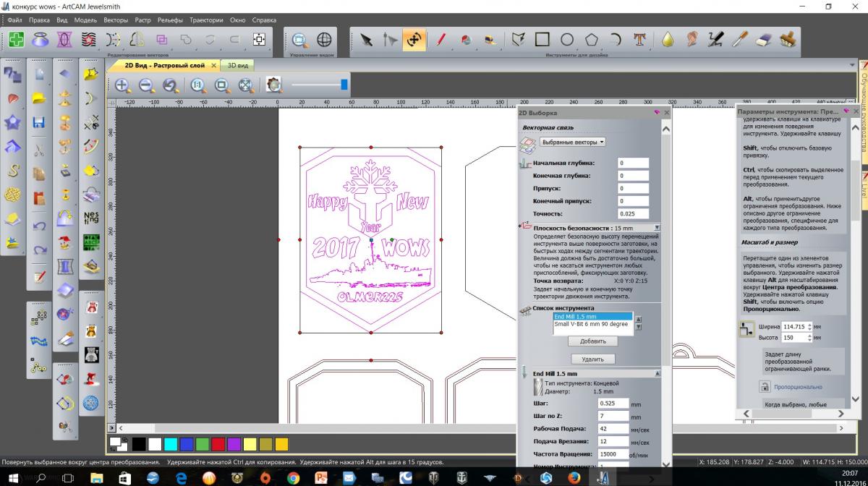
Task: Switch to the 3D вид tab
Action: [238, 65]
